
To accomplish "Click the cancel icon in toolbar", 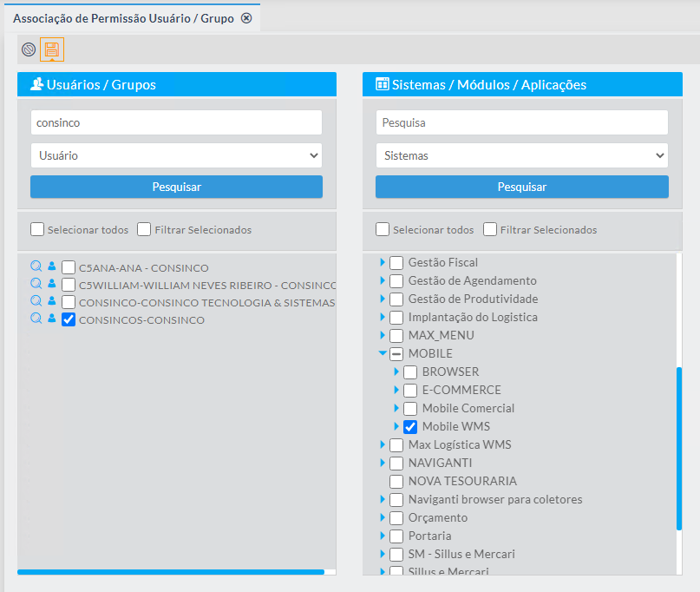I will (x=29, y=49).
